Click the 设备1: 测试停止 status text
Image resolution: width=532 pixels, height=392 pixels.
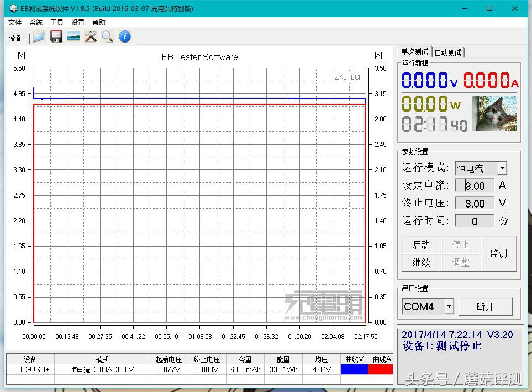pyautogui.click(x=442, y=346)
